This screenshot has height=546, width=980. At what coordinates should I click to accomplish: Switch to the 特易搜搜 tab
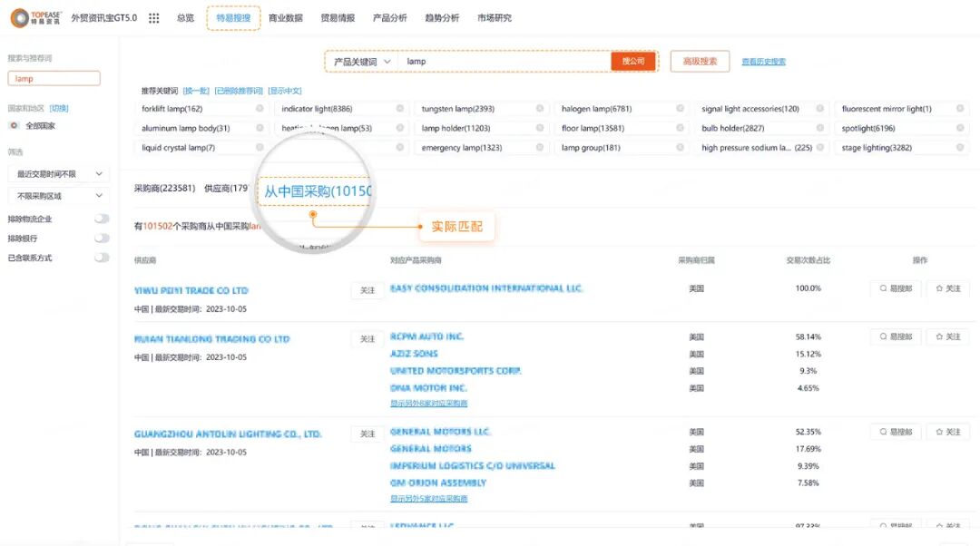coord(233,18)
